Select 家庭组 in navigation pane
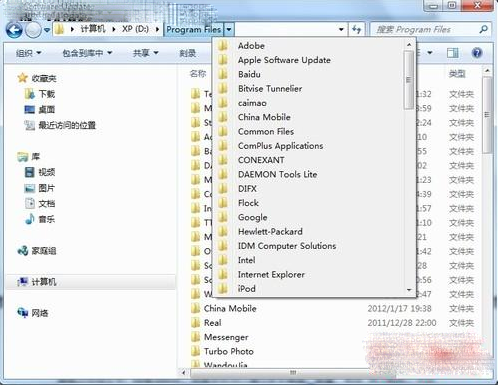 37,251
